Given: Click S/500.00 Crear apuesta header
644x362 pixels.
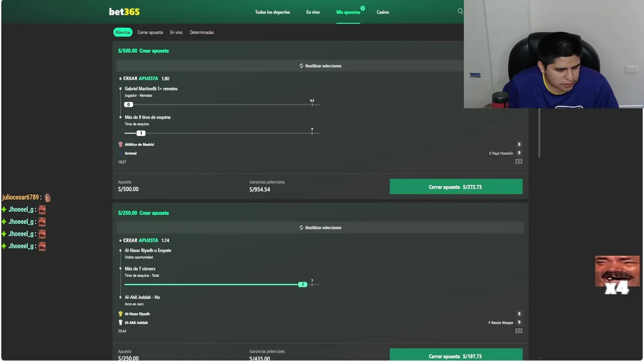Looking at the screenshot, I should pos(143,51).
